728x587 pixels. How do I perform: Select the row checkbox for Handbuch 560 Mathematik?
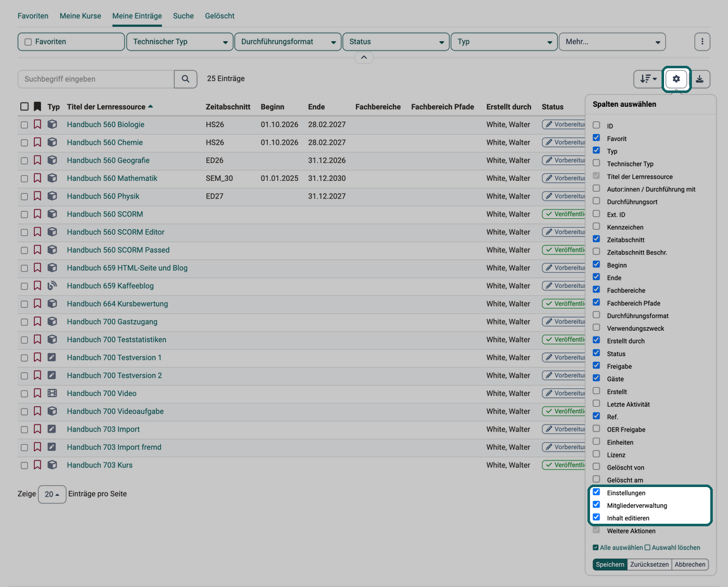pos(24,178)
